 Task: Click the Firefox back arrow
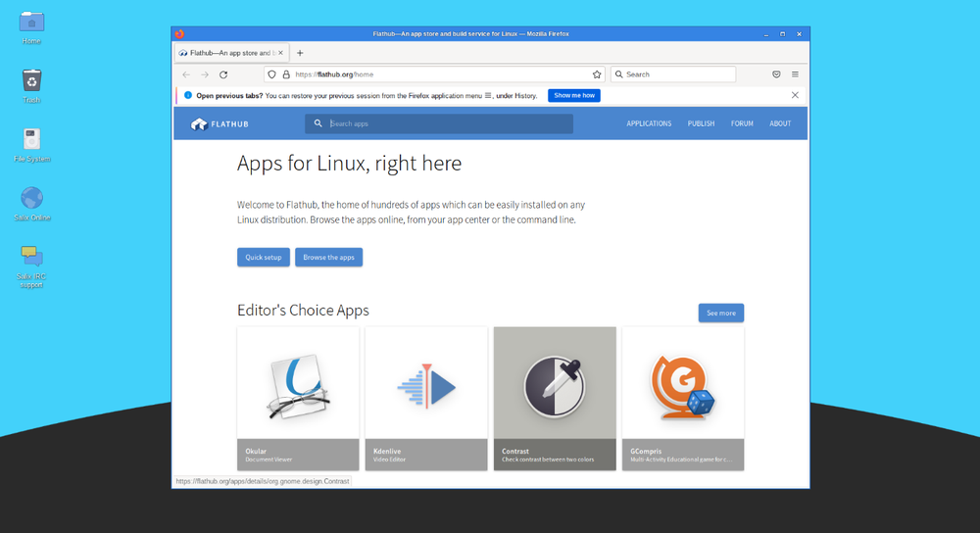pyautogui.click(x=186, y=74)
